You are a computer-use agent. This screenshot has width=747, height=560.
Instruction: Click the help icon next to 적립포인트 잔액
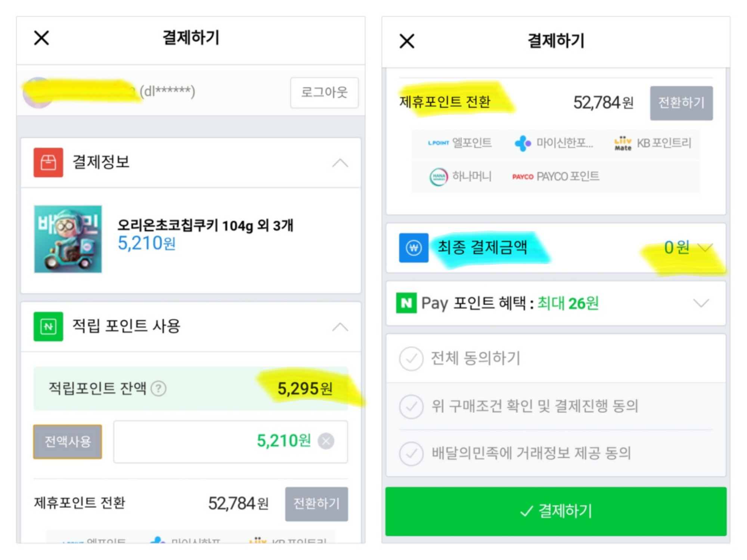click(158, 389)
